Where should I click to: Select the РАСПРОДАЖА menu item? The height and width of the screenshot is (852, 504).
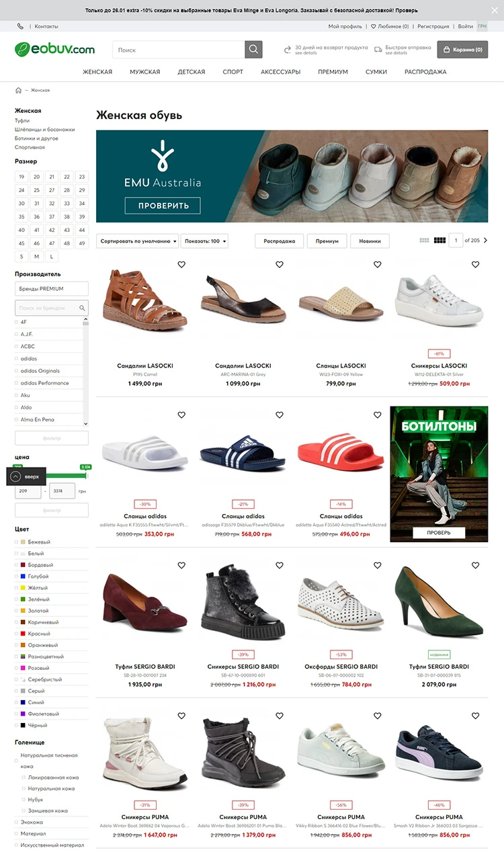(x=425, y=72)
